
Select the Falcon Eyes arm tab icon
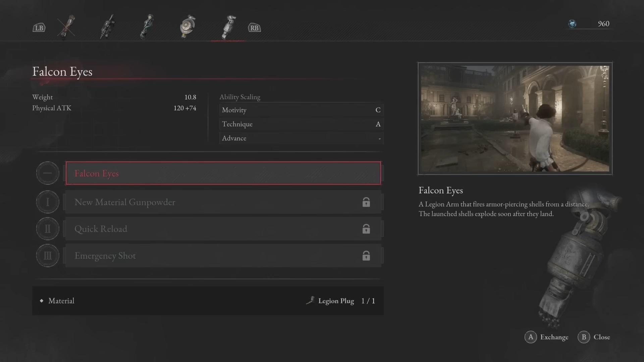tap(228, 27)
